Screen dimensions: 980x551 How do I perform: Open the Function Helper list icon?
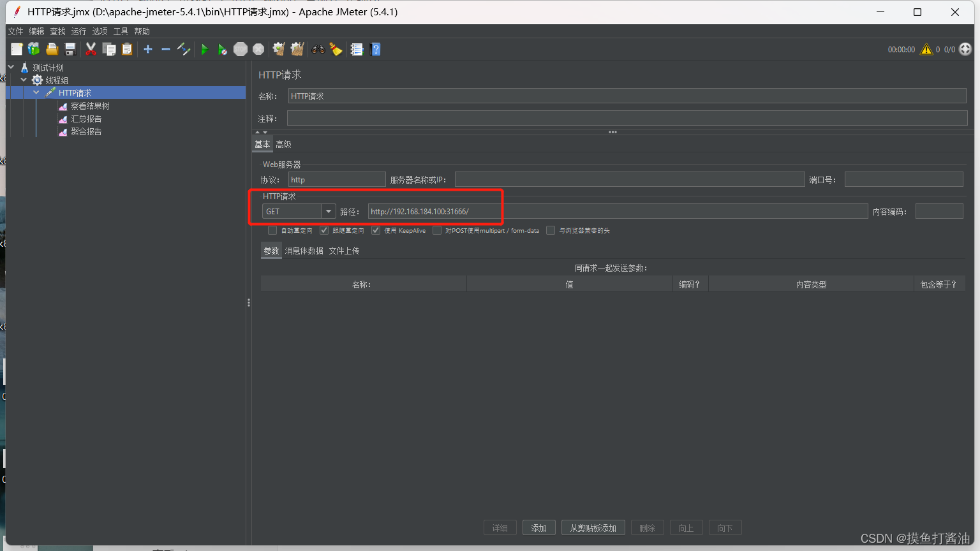(357, 49)
